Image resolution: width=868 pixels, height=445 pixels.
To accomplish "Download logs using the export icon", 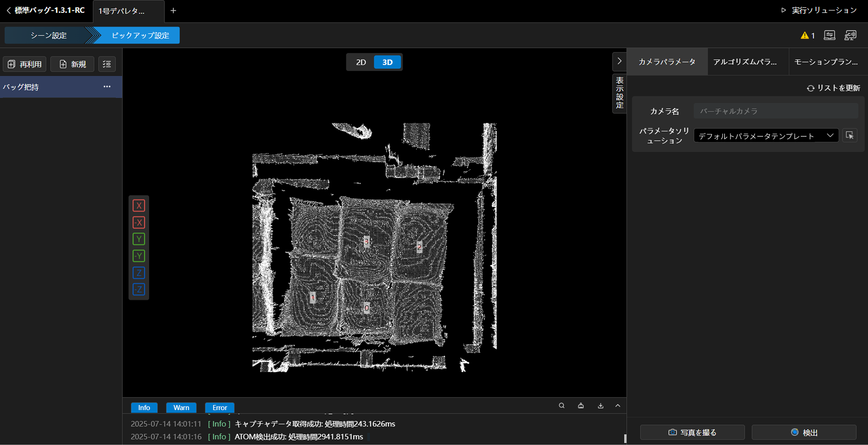I will pyautogui.click(x=601, y=406).
